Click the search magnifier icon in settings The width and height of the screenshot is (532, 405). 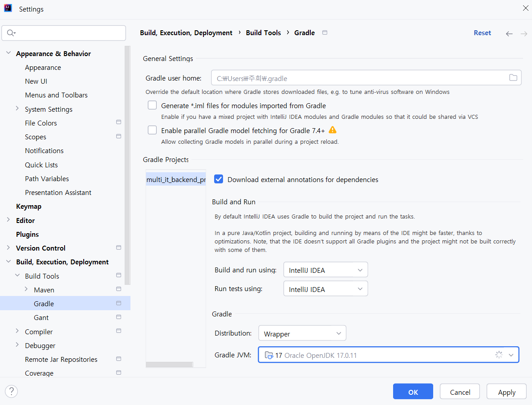pos(11,33)
